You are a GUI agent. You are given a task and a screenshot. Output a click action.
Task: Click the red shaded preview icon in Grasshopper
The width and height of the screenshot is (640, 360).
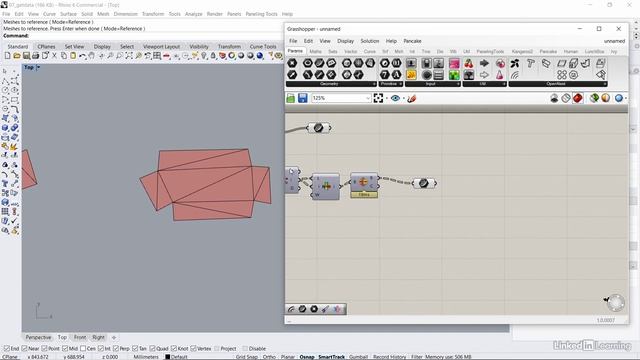coord(578,98)
